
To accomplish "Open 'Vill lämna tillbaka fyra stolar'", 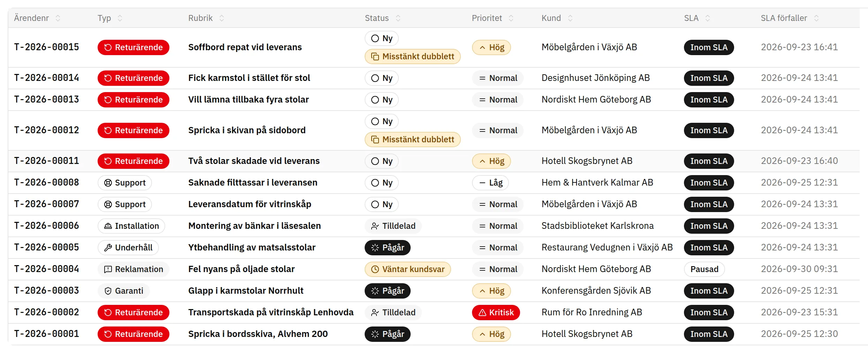I will point(249,100).
